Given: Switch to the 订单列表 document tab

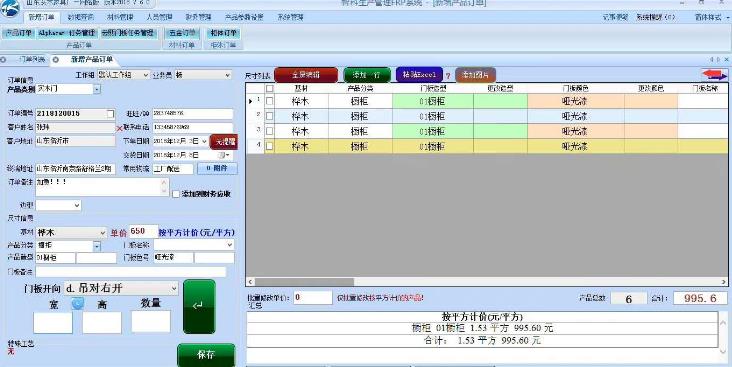Looking at the screenshot, I should coord(32,60).
